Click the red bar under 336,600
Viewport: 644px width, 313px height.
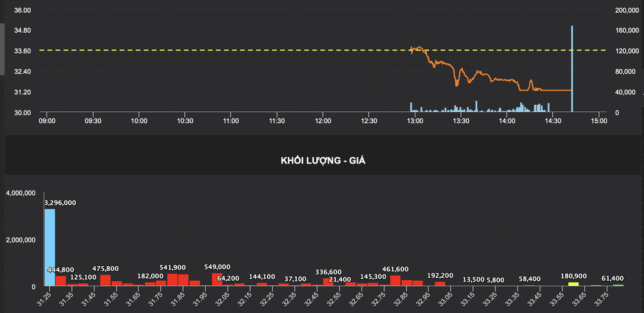[x=328, y=282]
